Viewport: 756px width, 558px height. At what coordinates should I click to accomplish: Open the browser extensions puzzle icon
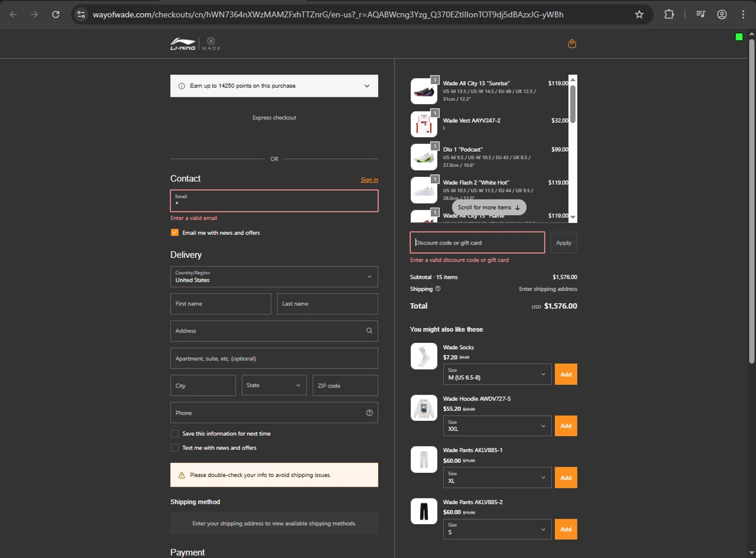tap(669, 15)
